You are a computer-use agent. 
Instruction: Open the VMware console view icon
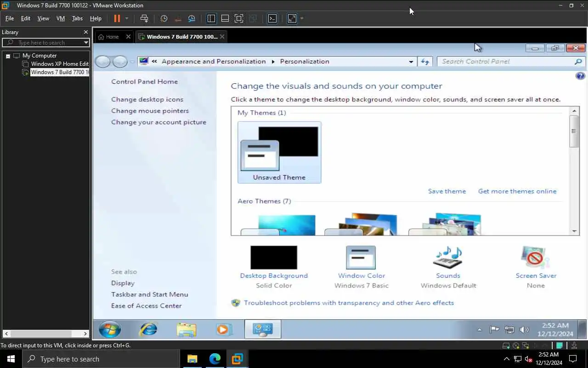point(272,18)
